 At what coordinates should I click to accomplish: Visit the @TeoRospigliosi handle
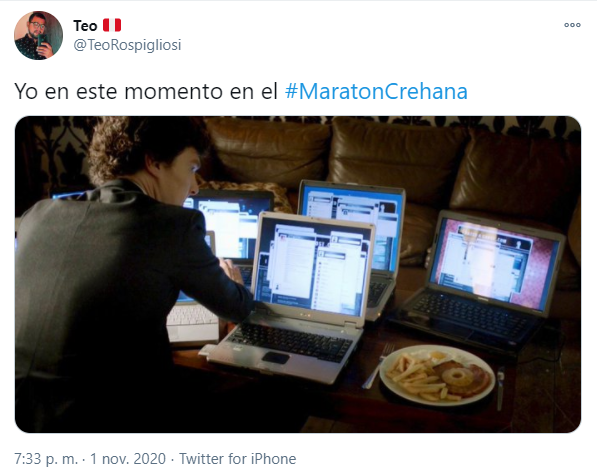click(x=127, y=45)
